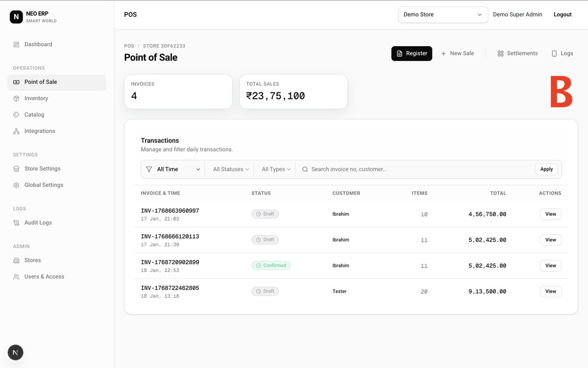This screenshot has height=368, width=588.
Task: Click customer name Tester
Action: [x=340, y=291]
